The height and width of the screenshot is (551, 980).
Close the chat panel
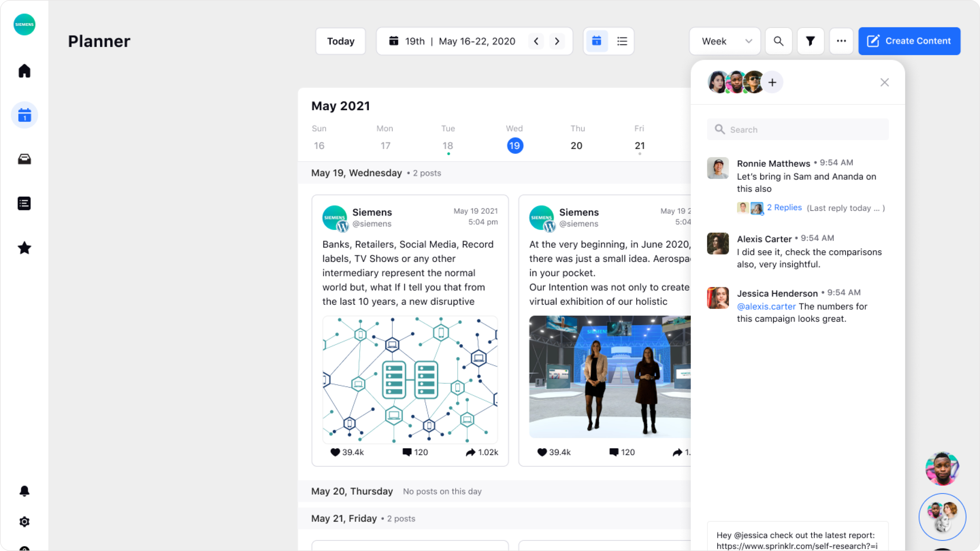[884, 82]
